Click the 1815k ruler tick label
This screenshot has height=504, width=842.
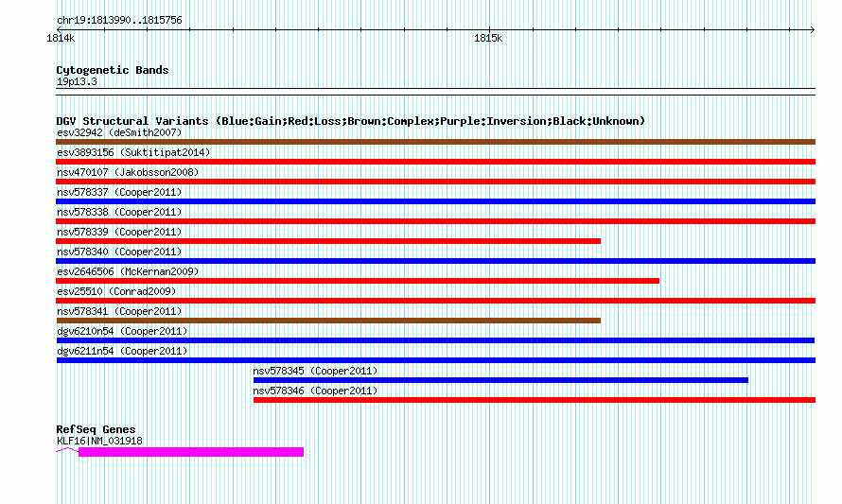pyautogui.click(x=488, y=38)
